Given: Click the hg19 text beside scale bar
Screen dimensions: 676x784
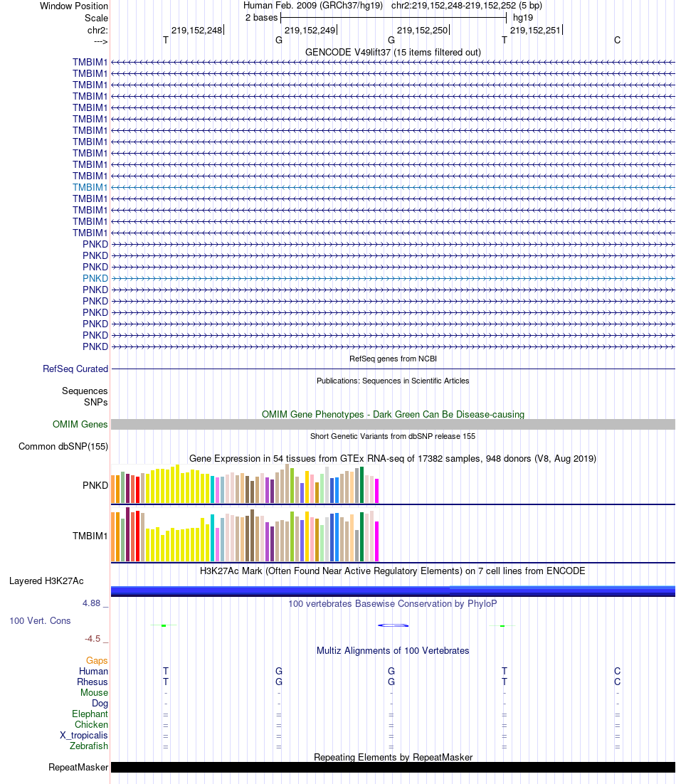Looking at the screenshot, I should click(x=523, y=18).
